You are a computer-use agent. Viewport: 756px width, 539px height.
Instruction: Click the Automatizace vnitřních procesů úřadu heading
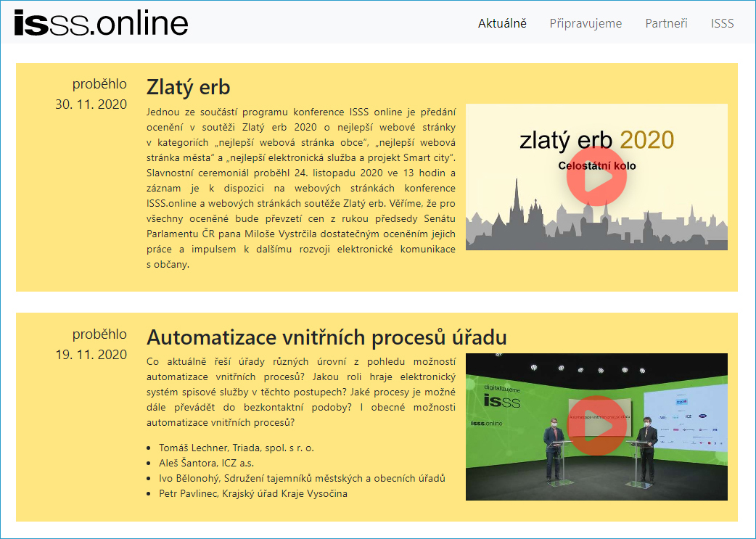tap(326, 337)
